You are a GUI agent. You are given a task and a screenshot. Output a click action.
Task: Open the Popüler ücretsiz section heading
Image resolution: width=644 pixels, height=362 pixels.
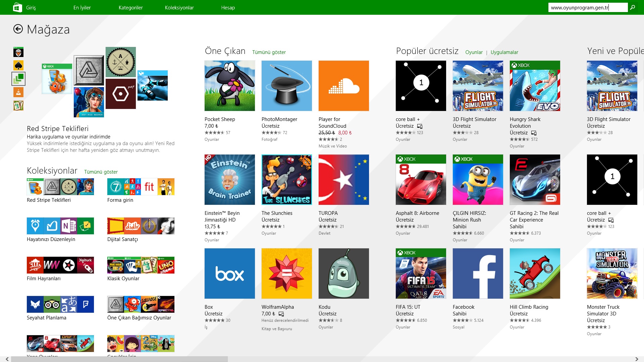click(x=427, y=51)
